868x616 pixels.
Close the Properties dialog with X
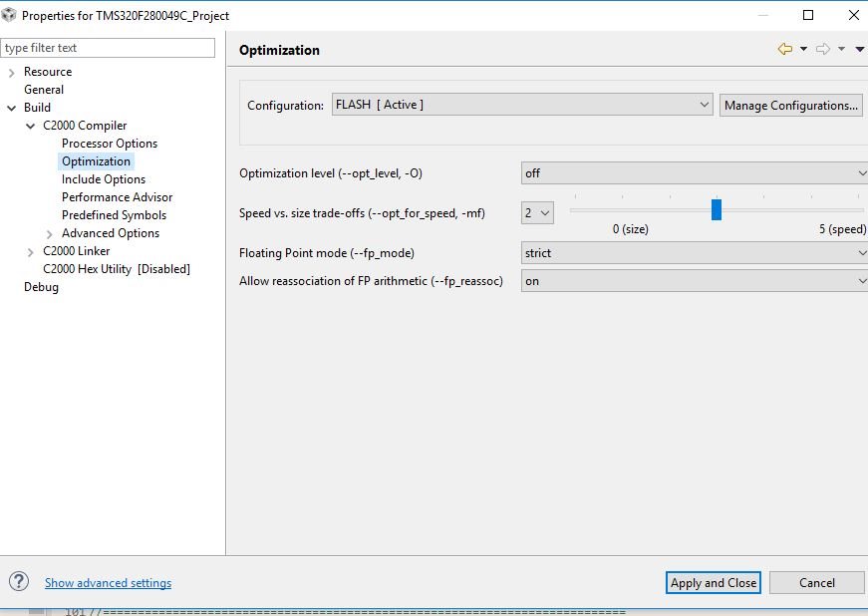(x=854, y=15)
